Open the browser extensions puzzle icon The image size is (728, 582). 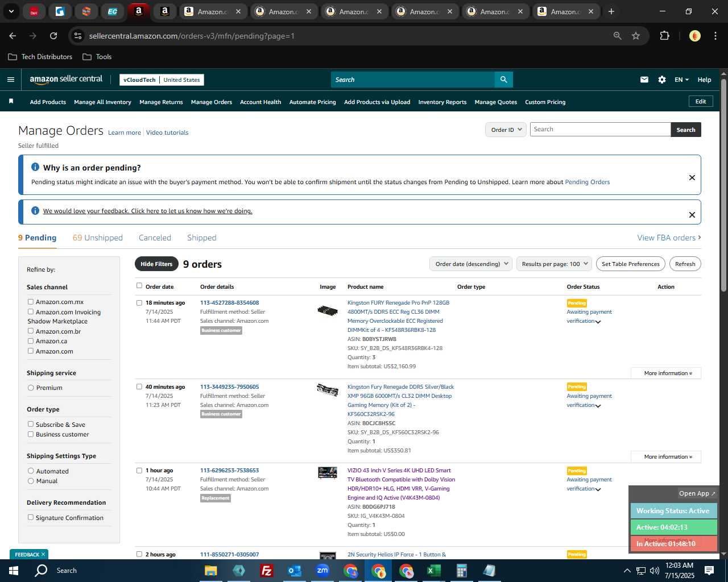[664, 36]
